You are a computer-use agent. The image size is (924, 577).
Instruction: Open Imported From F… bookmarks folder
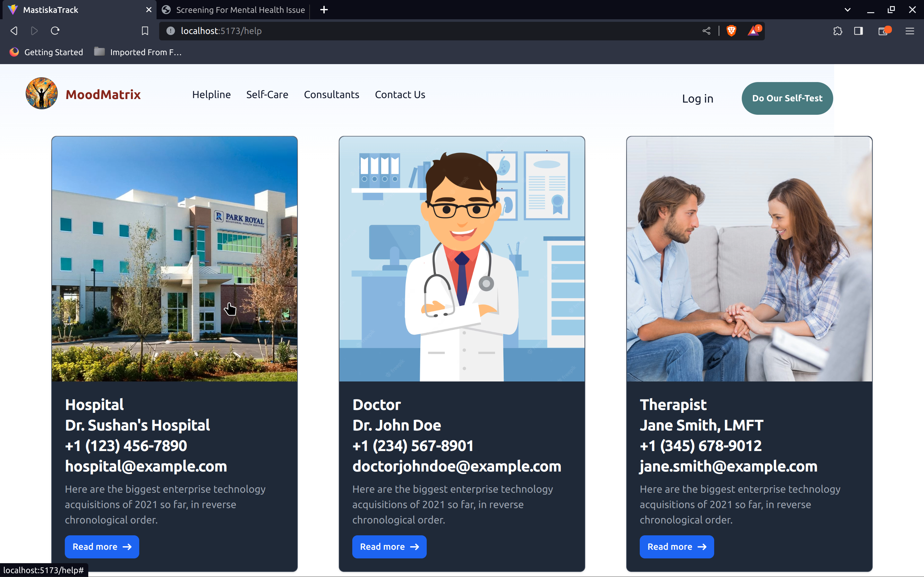pos(138,52)
